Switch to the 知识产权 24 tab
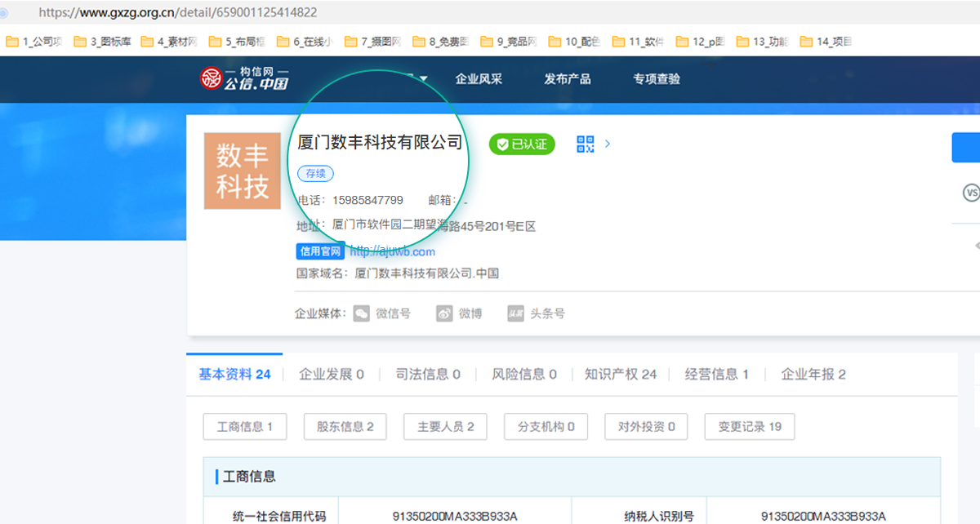Viewport: 980px width, 524px height. click(621, 375)
